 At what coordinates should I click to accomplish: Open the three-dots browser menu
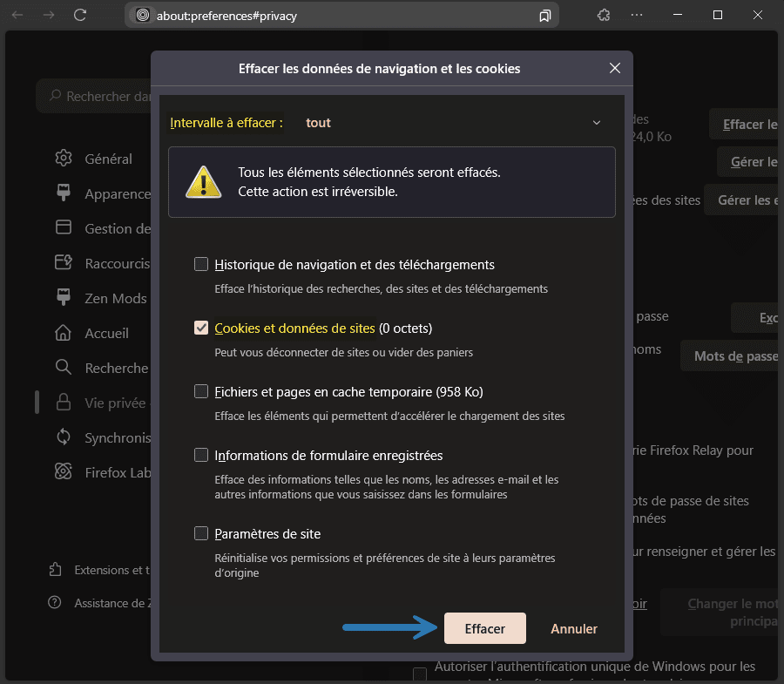pyautogui.click(x=637, y=16)
